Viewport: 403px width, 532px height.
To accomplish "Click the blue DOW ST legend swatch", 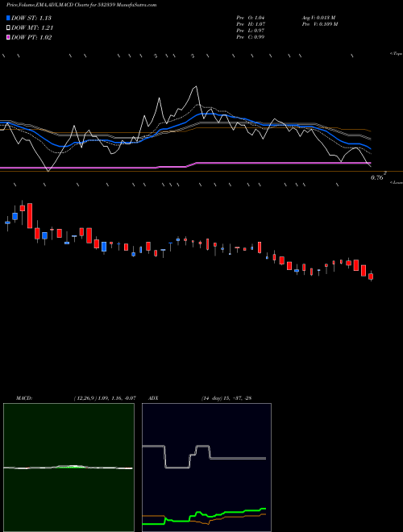I will tap(9, 18).
